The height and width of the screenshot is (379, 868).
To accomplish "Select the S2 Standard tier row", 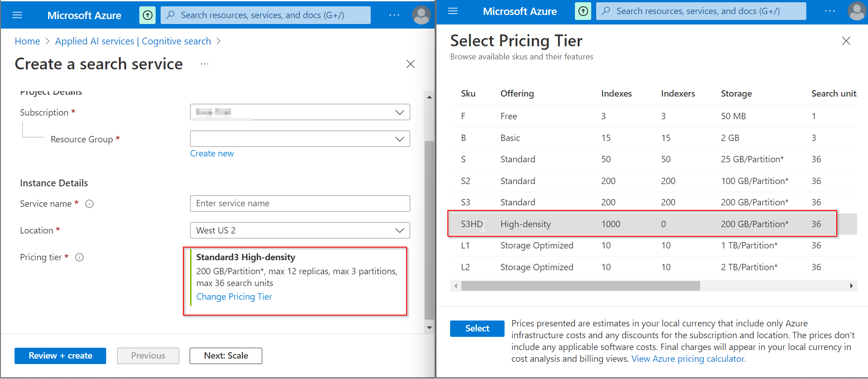I will click(x=653, y=181).
